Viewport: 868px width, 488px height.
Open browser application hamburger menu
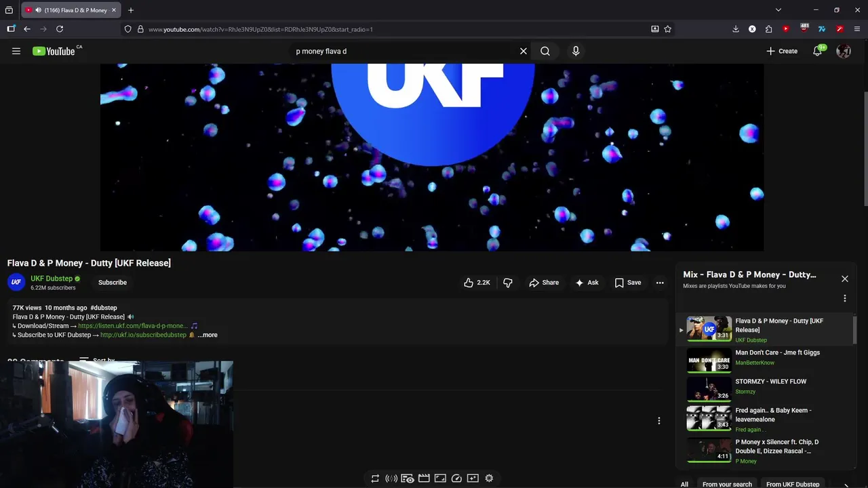click(x=857, y=29)
